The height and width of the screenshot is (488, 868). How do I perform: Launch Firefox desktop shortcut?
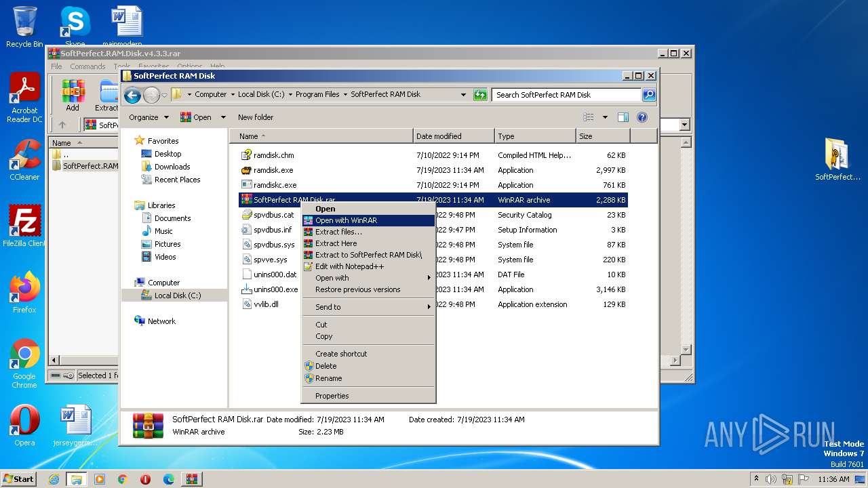[x=24, y=292]
